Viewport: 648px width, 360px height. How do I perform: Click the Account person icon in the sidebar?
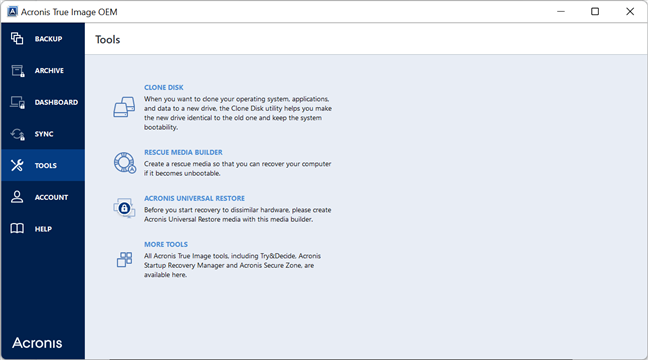[17, 197]
